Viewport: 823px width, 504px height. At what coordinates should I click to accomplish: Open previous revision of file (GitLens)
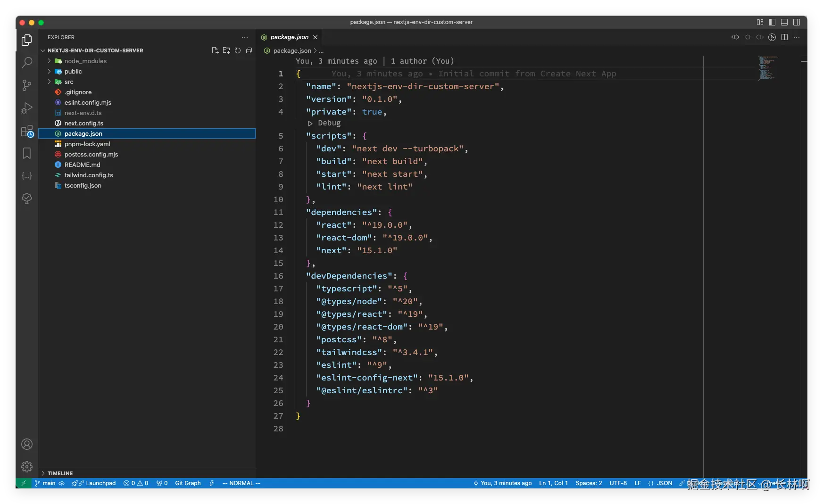tap(735, 37)
